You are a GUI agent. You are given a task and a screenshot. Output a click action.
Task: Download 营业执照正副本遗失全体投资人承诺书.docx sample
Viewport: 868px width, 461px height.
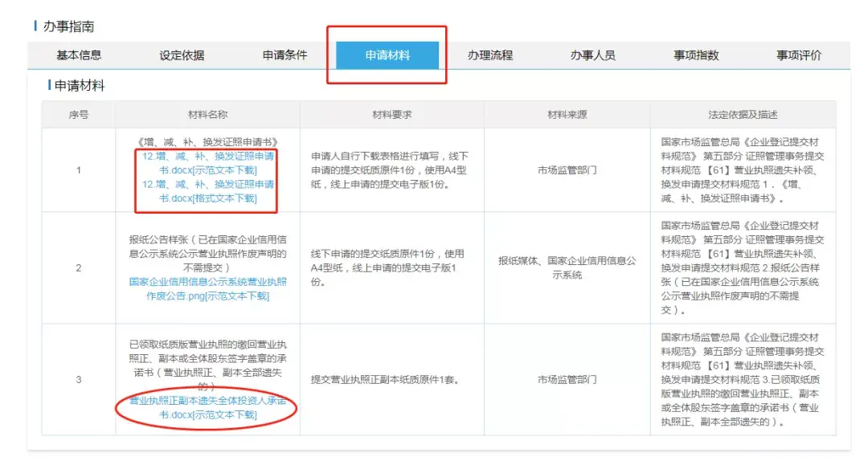[x=207, y=408]
